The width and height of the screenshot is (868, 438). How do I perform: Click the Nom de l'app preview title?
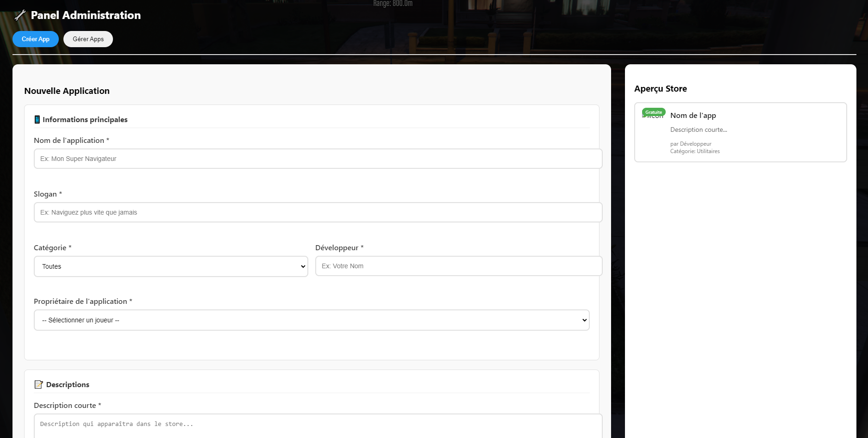[693, 116]
